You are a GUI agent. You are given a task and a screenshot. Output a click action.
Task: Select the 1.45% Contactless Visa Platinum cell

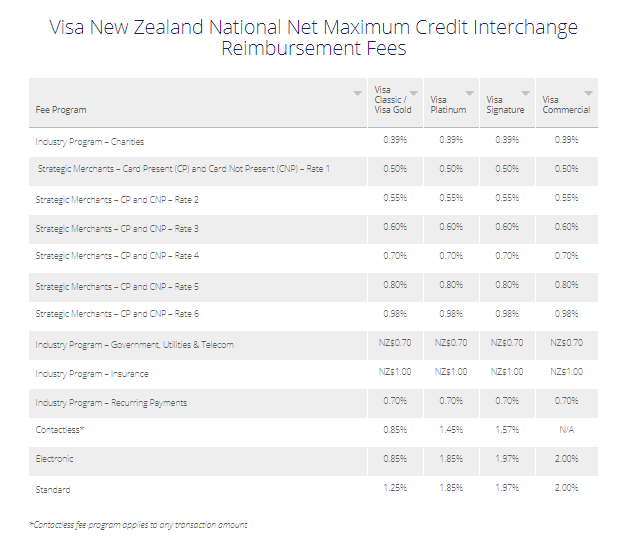click(451, 430)
